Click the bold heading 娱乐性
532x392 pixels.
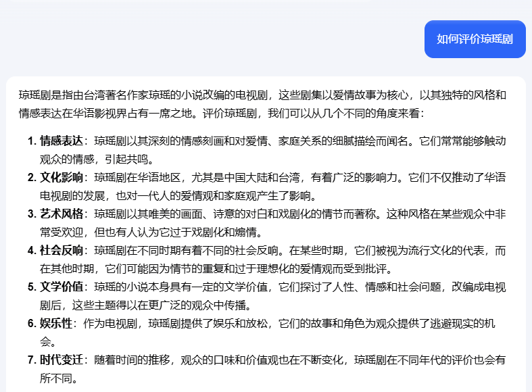[x=56, y=324]
